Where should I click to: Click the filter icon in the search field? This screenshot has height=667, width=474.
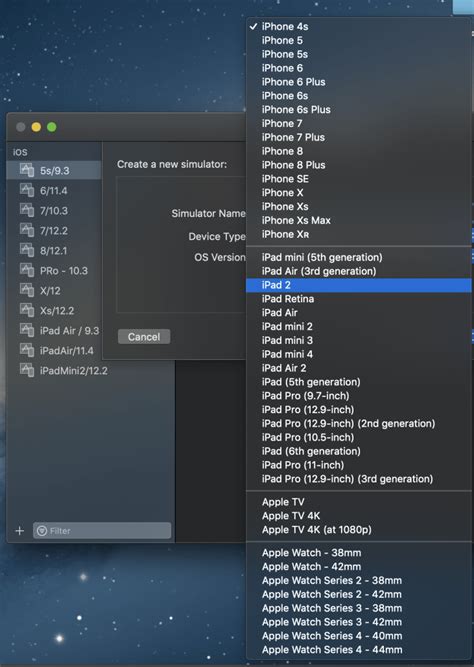42,530
